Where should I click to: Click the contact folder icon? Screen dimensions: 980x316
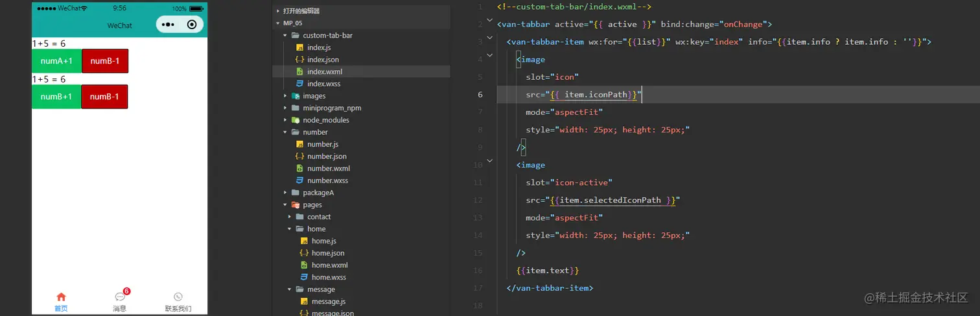299,217
